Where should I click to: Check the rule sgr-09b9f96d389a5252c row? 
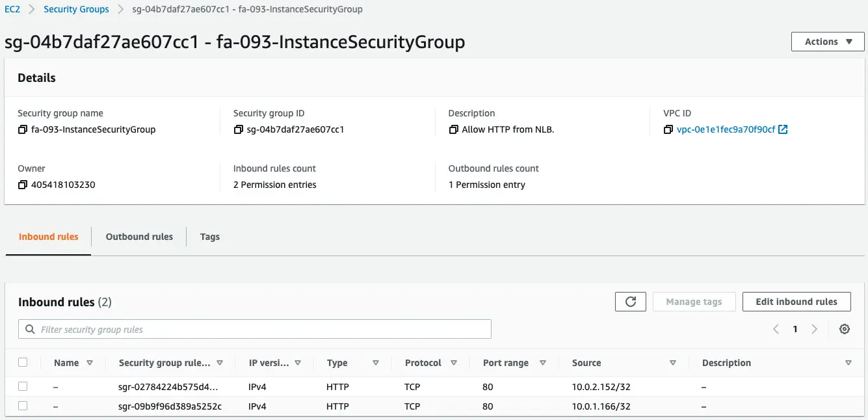point(23,406)
